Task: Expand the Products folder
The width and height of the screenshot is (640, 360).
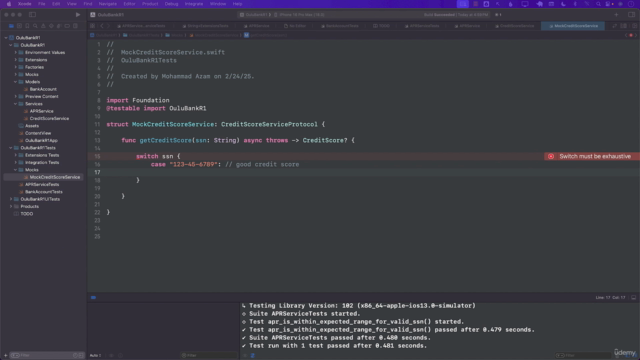Action: 11,207
